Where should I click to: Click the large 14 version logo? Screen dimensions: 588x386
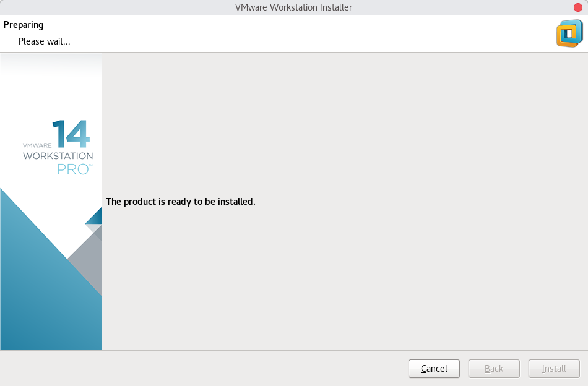point(71,134)
